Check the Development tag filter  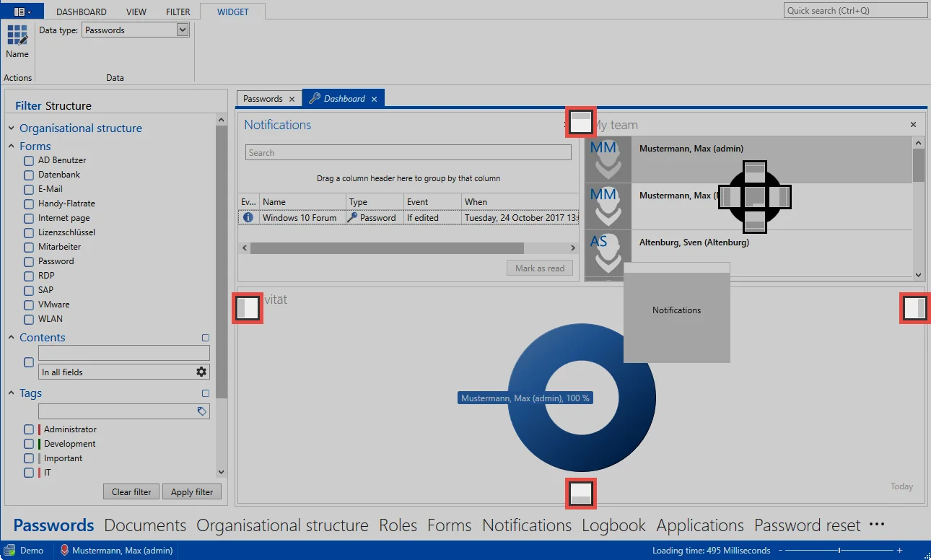pyautogui.click(x=29, y=444)
